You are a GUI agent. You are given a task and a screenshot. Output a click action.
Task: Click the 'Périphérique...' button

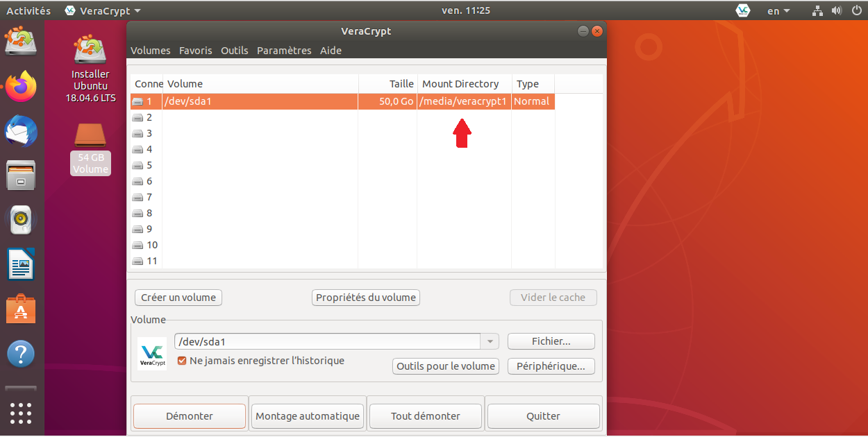551,366
